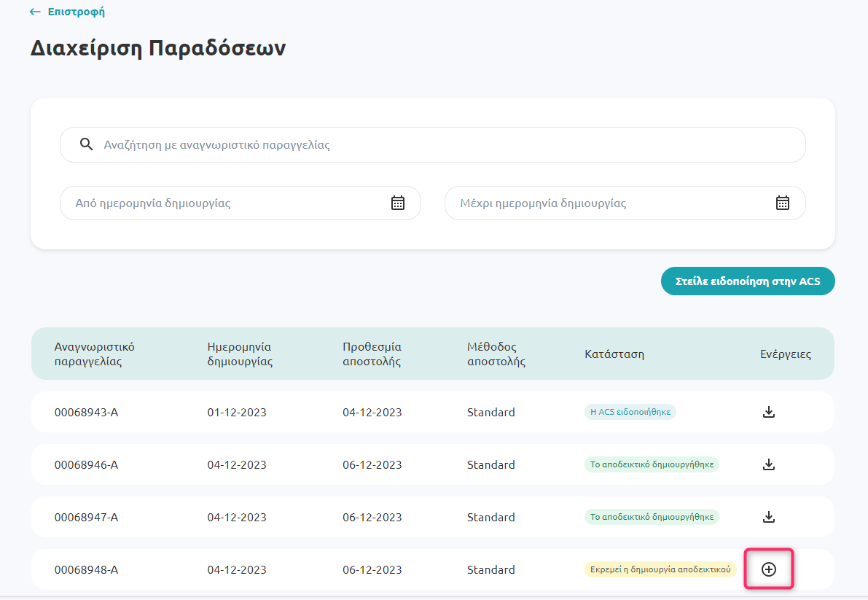Select order ID 00068948-A
868x600 pixels.
[86, 569]
